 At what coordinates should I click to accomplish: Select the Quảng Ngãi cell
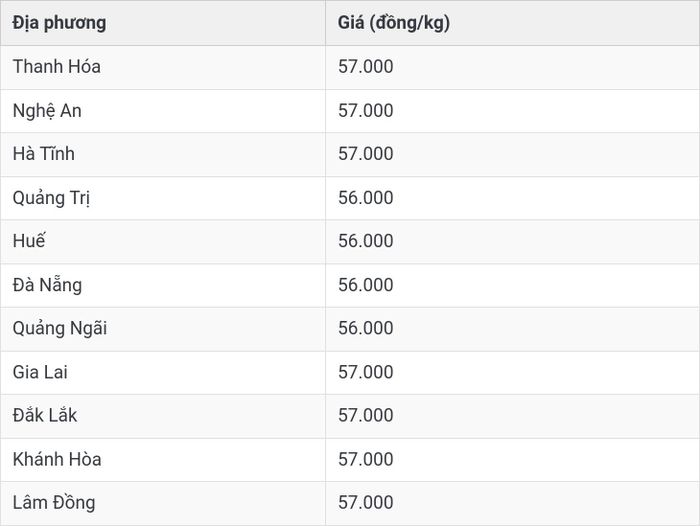point(163,329)
